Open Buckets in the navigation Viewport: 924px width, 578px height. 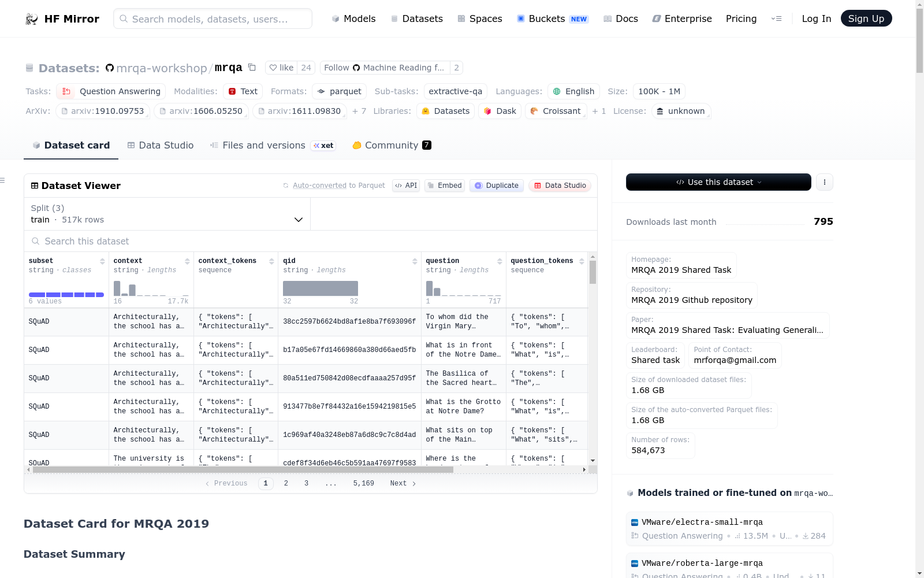coord(552,18)
